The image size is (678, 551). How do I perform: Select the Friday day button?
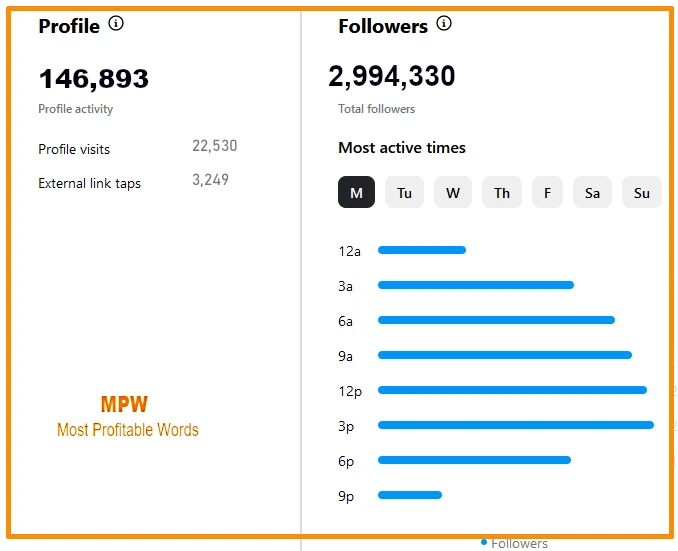(x=547, y=192)
